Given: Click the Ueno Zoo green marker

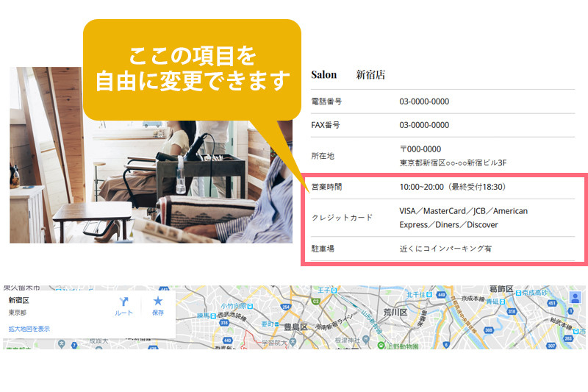Looking at the screenshot, I should (x=381, y=345).
